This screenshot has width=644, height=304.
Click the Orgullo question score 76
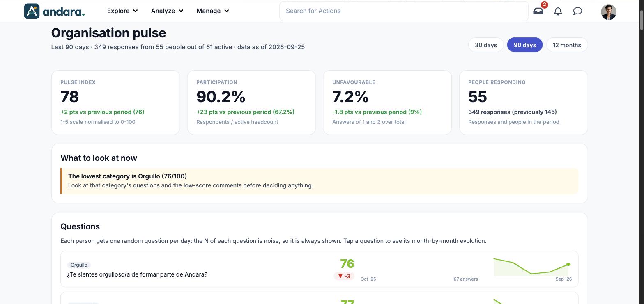click(347, 264)
